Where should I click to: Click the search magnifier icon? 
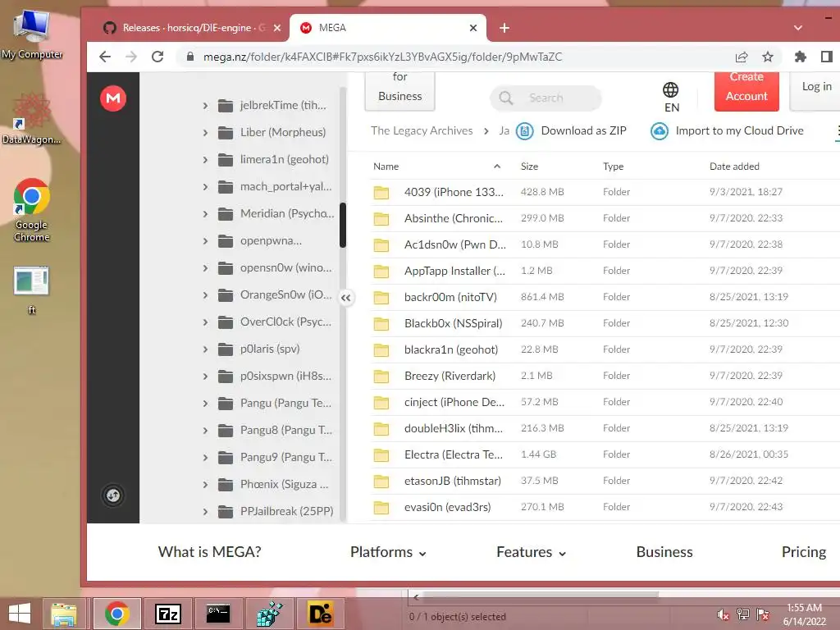(505, 98)
